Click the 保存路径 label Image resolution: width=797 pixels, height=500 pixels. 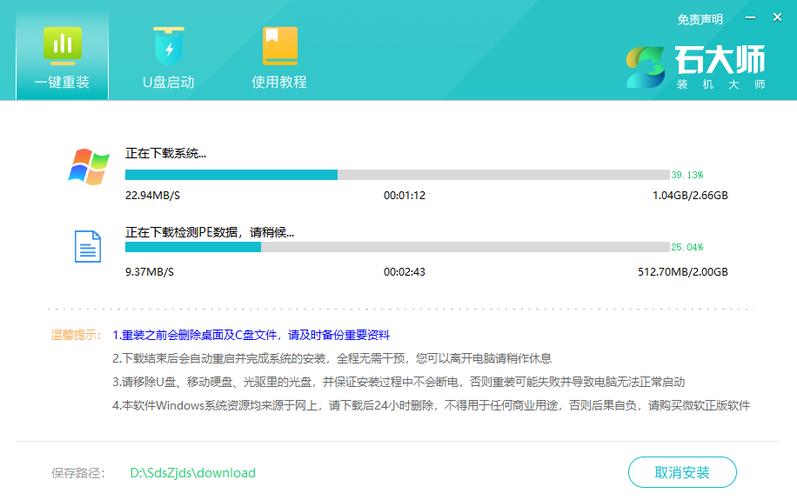(x=78, y=473)
